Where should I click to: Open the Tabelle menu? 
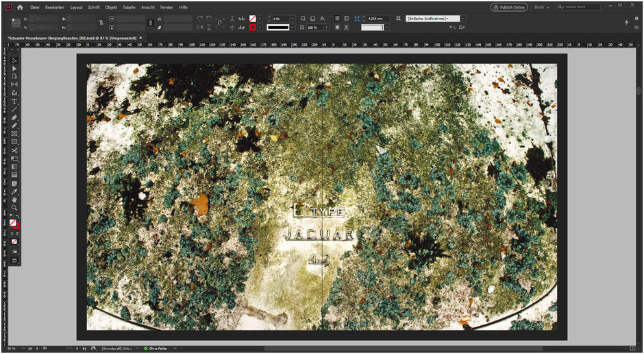pyautogui.click(x=129, y=8)
